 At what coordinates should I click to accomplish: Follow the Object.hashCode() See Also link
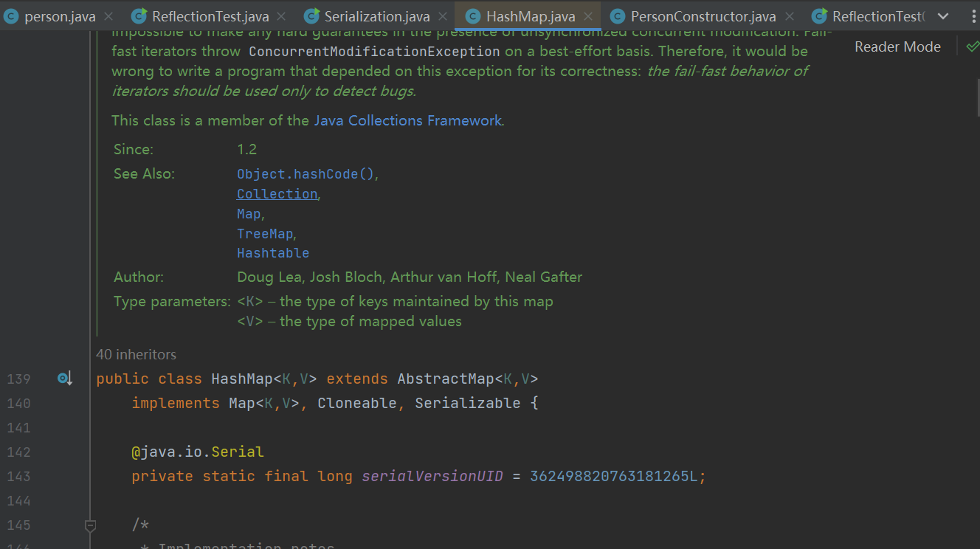306,174
